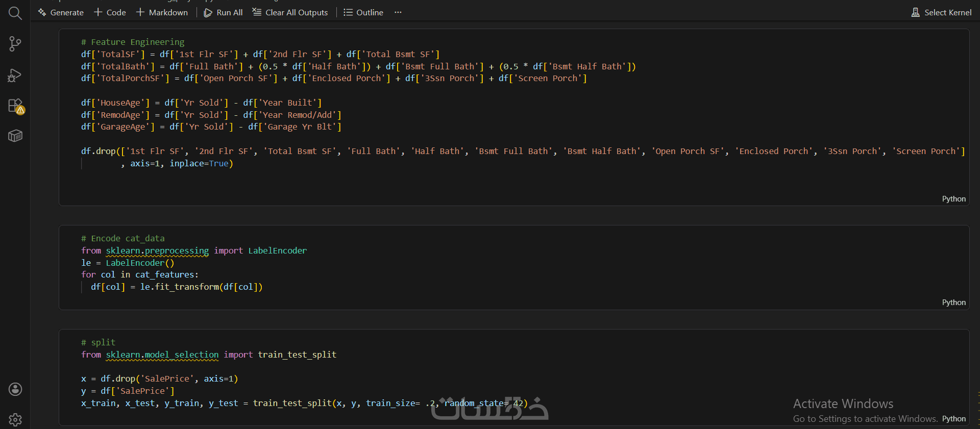Add a new Markdown cell
This screenshot has width=980, height=429.
point(162,12)
